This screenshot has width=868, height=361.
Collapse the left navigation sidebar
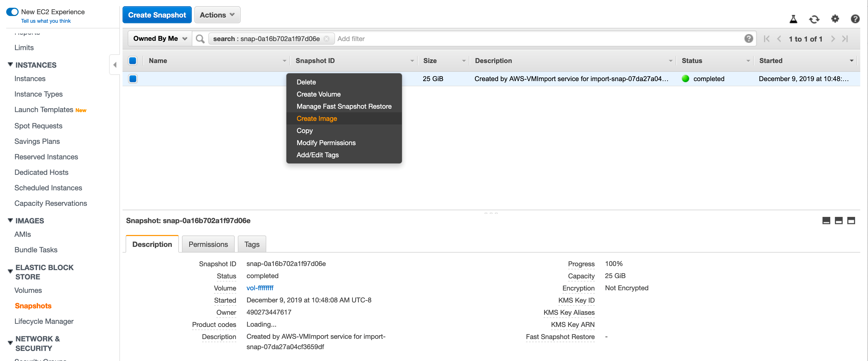[115, 65]
